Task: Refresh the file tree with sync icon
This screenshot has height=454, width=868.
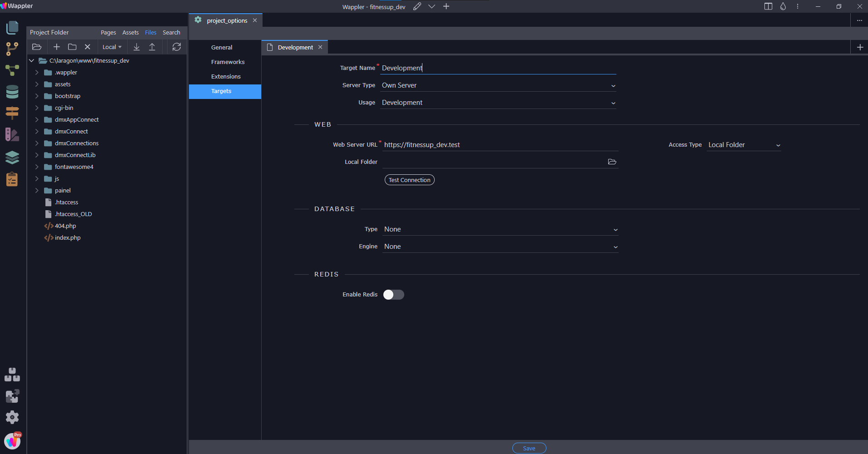Action: click(176, 47)
